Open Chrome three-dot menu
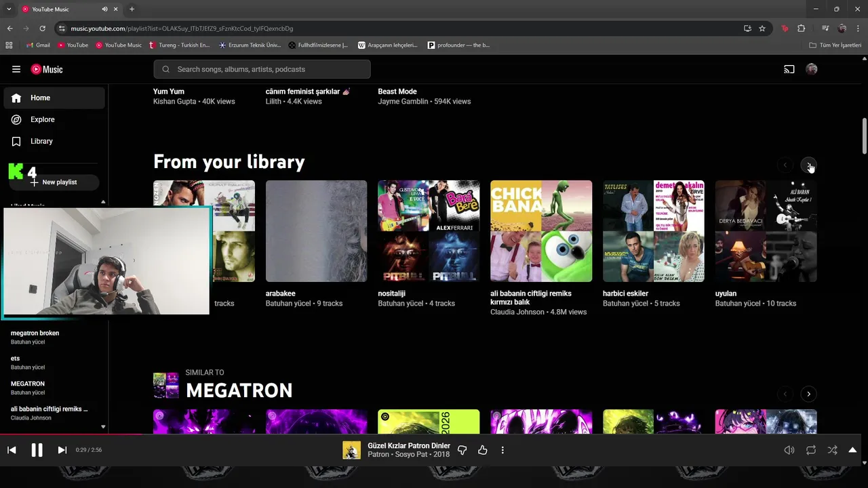Screen dimensions: 868x488 pos(859,28)
